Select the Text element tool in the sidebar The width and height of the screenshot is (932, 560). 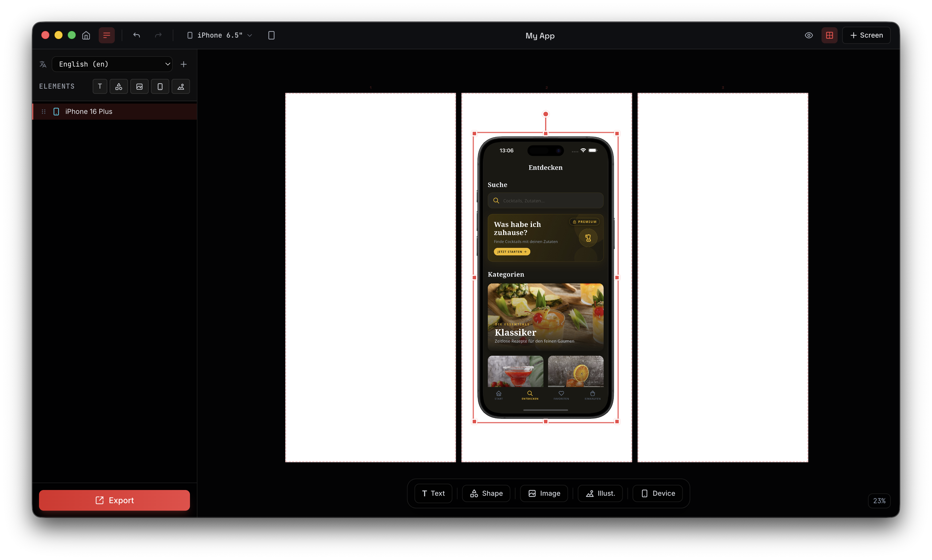coord(100,86)
